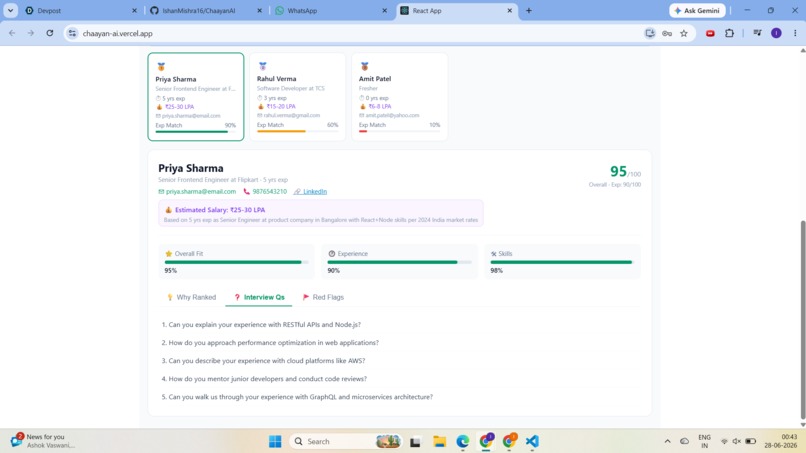
Task: Click the flag icon on Red Flags tab
Action: click(306, 297)
